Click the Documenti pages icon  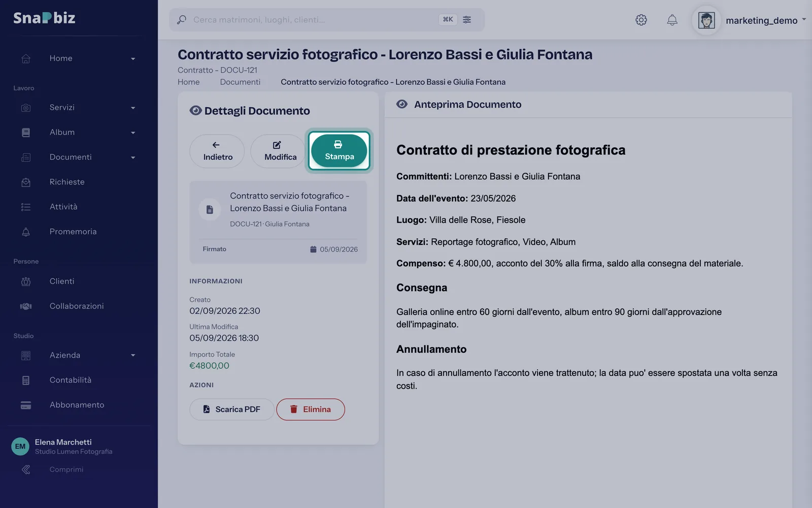point(26,157)
